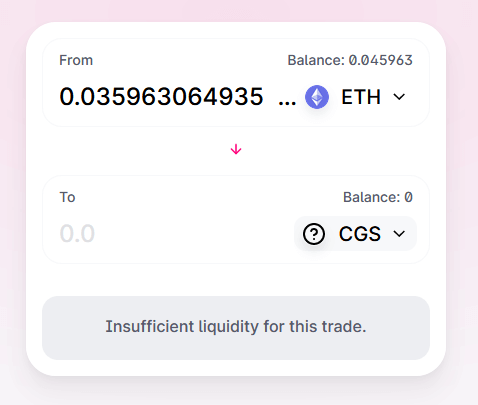Click the To panel "Balance: 0" text
The height and width of the screenshot is (405, 478).
[x=378, y=197]
